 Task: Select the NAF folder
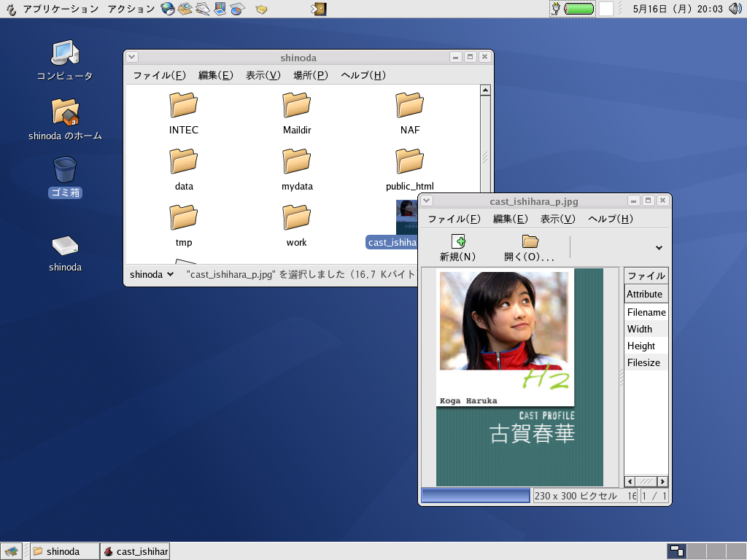tap(410, 113)
